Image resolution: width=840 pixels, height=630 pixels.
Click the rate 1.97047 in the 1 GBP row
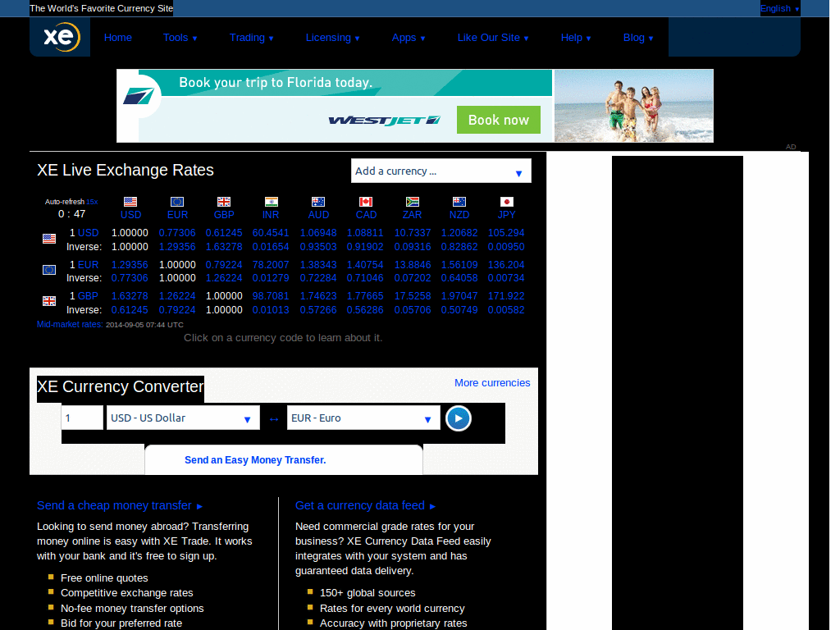click(x=459, y=295)
